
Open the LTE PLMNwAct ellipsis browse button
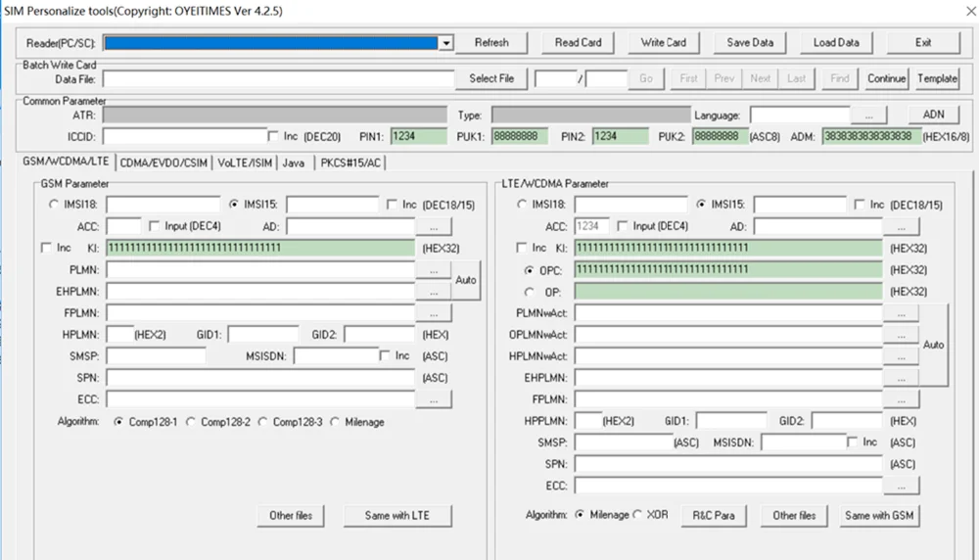point(901,313)
